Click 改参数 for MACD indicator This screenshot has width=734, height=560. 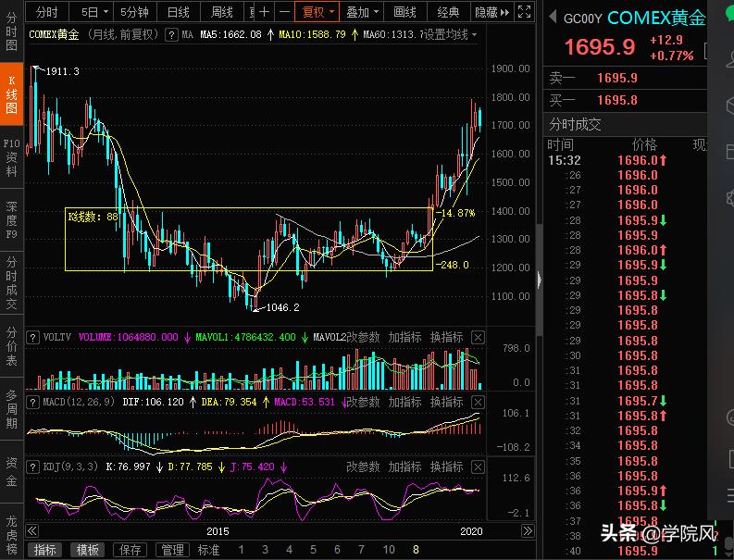pyautogui.click(x=363, y=403)
